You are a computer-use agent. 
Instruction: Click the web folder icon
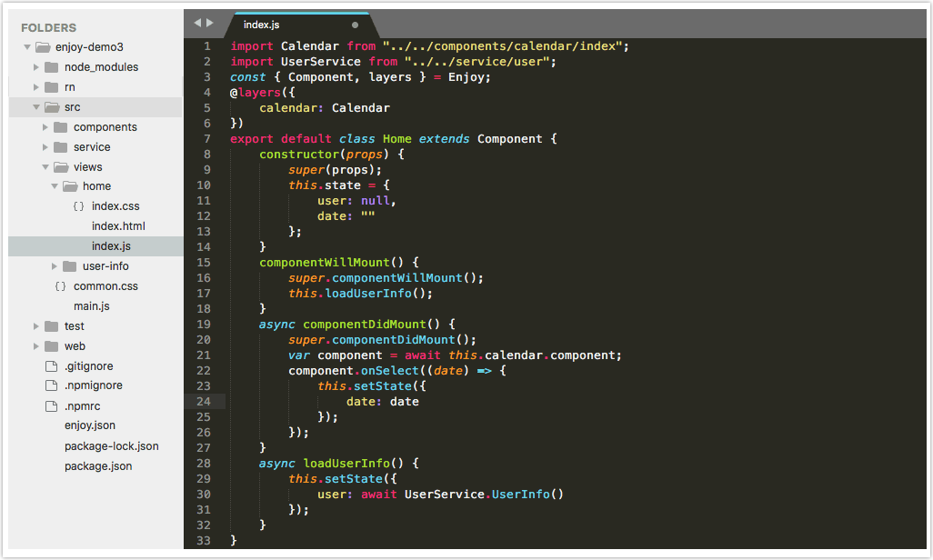click(x=51, y=346)
